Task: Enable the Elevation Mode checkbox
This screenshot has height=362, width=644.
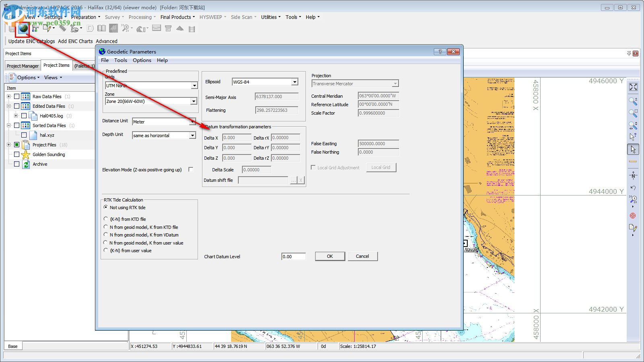Action: [191, 170]
